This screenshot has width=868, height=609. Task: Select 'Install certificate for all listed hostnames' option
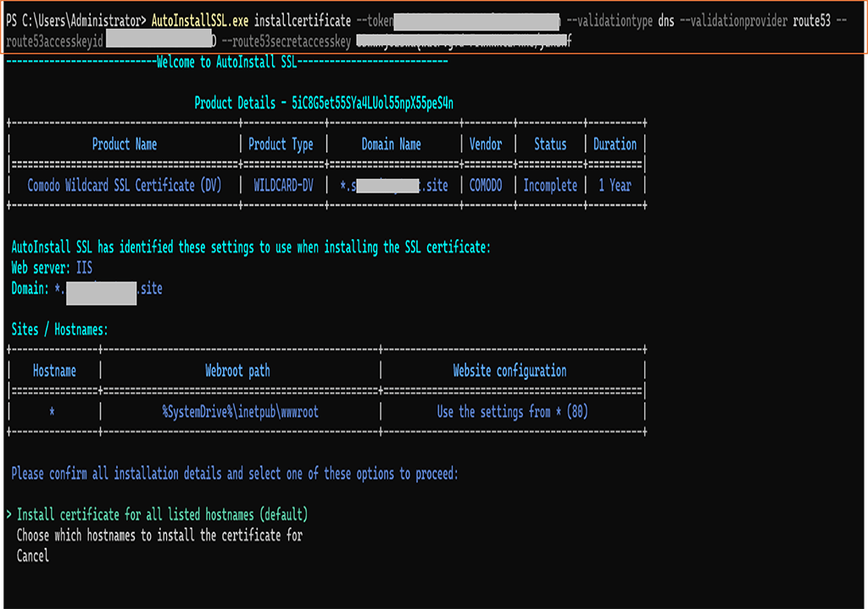(x=162, y=515)
